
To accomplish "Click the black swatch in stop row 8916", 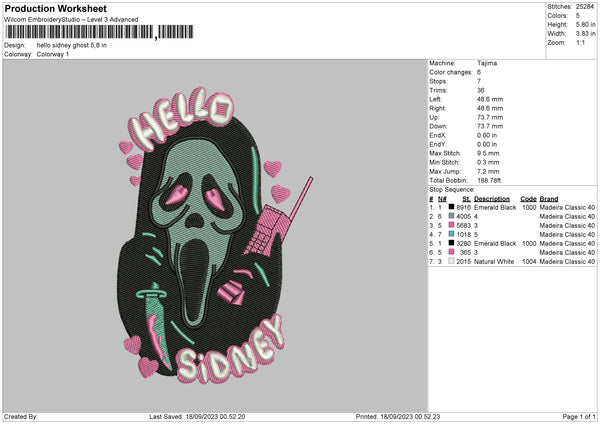I will (451, 207).
